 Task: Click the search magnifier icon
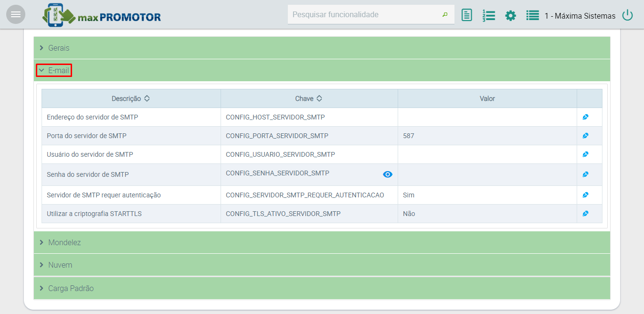point(445,15)
